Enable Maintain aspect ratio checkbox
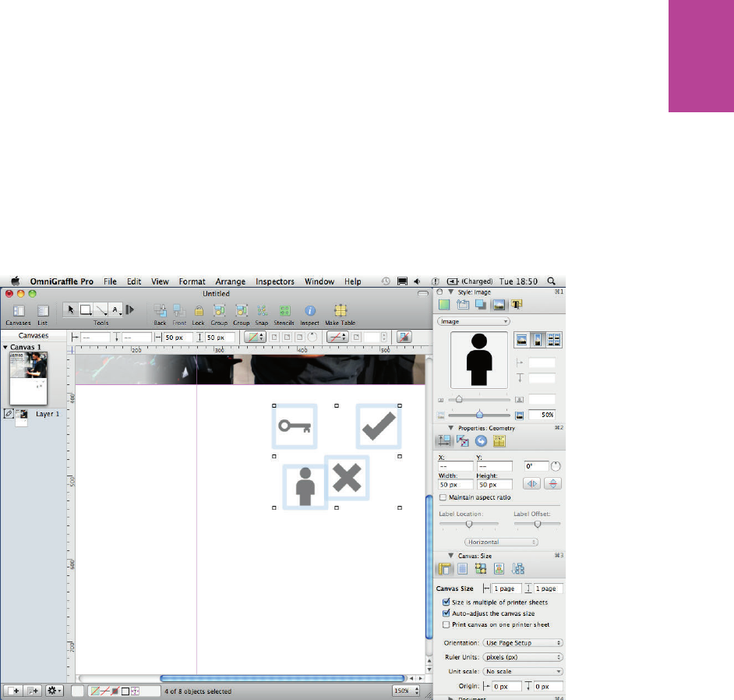 [443, 497]
